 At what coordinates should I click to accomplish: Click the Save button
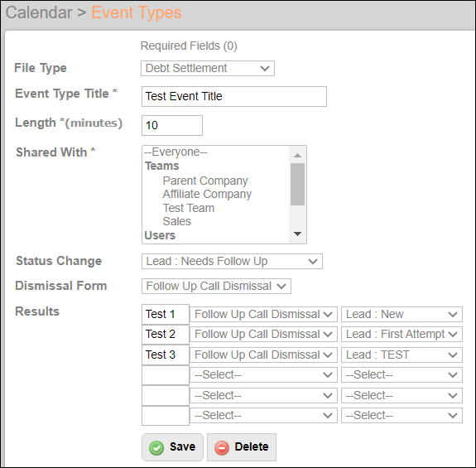click(172, 447)
